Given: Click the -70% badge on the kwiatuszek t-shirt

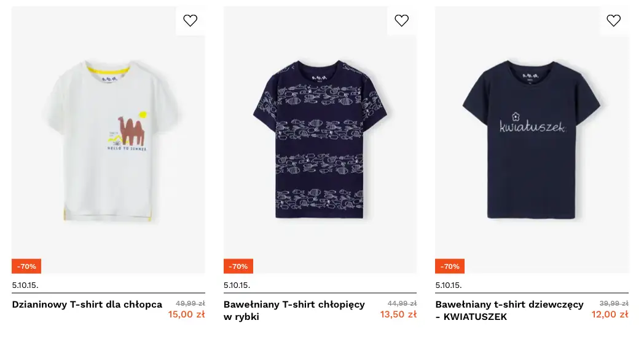Looking at the screenshot, I should pyautogui.click(x=450, y=266).
